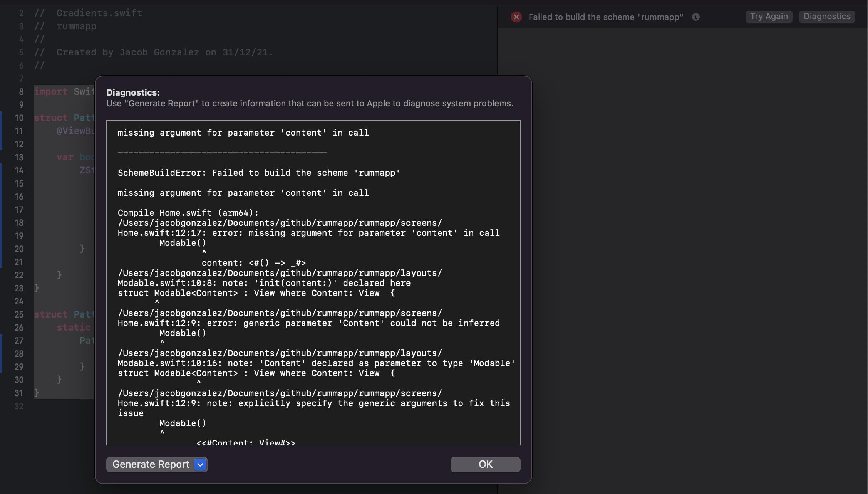Dismiss the dialog with OK

[x=485, y=464]
